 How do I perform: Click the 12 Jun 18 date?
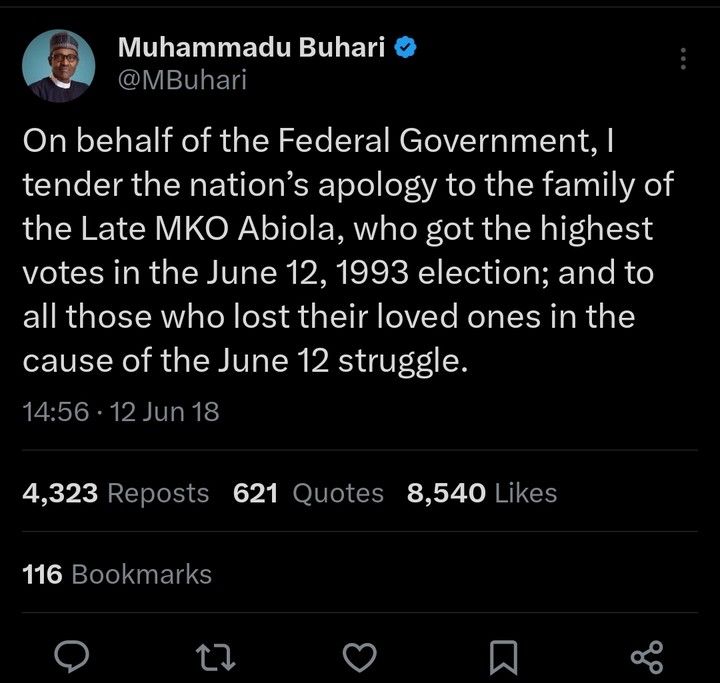[164, 412]
